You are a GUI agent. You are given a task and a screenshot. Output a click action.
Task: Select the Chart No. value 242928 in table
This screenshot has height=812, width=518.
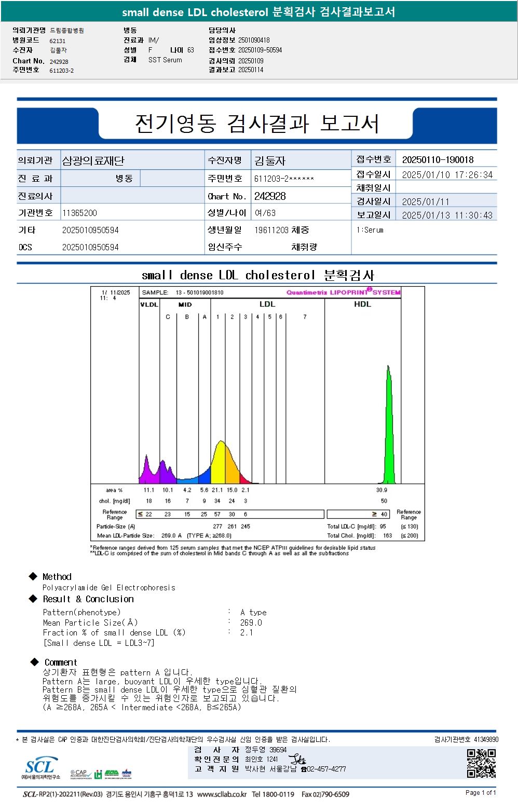[x=270, y=196]
